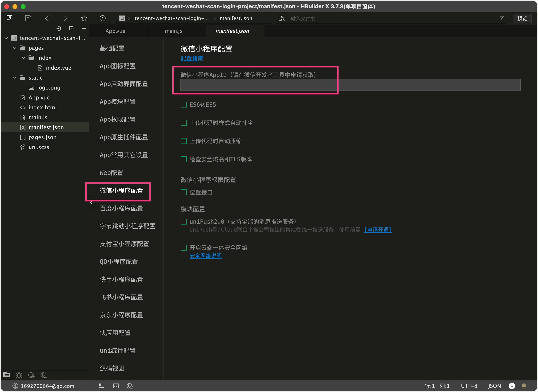Open App图标配置 section
538x392 pixels.
[x=118, y=66]
